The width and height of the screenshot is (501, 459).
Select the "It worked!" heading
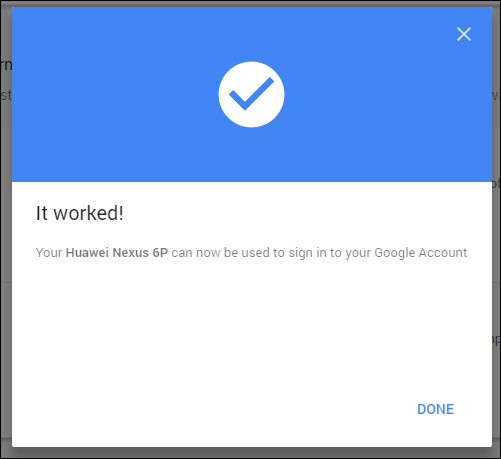click(80, 213)
